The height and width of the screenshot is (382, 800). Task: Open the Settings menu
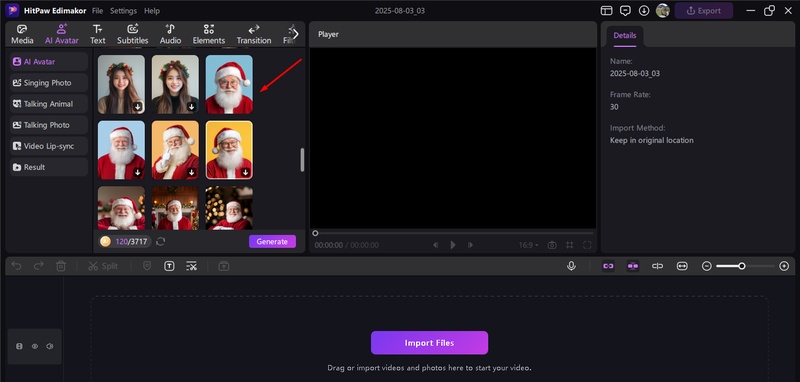tap(123, 11)
